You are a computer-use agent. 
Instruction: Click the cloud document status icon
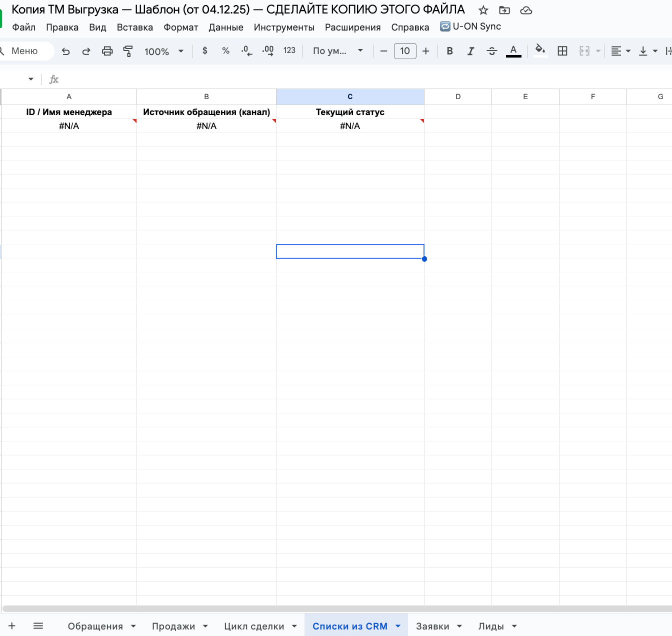click(526, 11)
